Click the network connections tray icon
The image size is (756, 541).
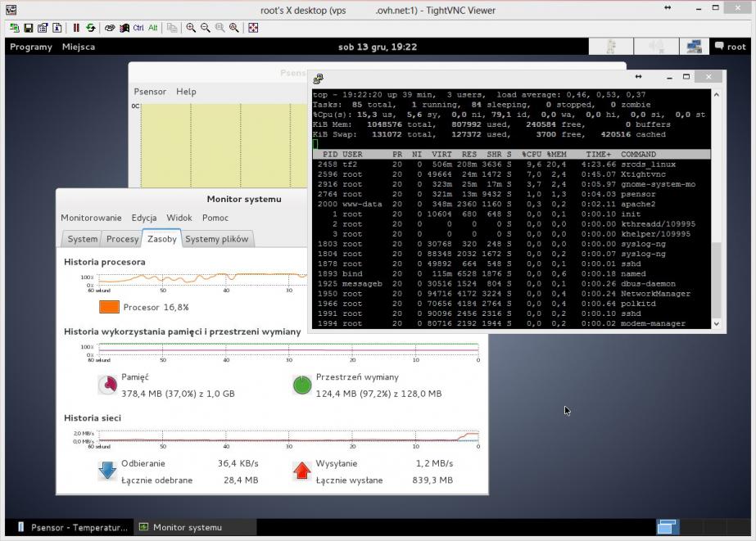point(694,47)
